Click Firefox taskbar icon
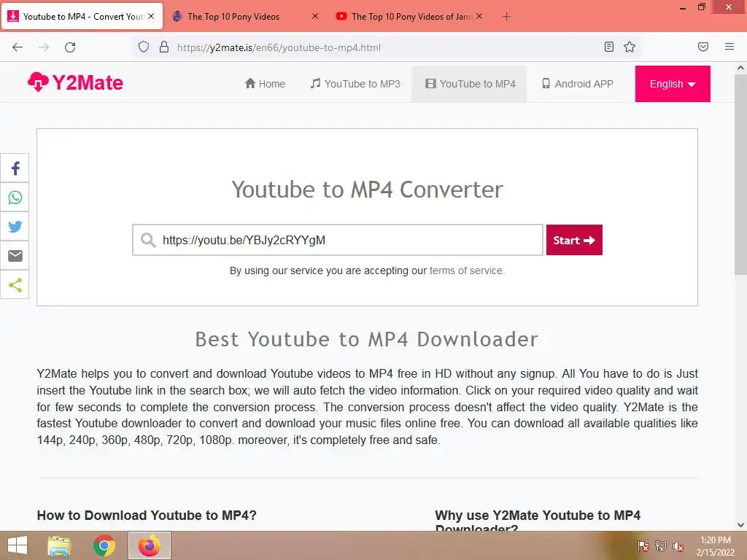747x560 pixels. coord(149,545)
